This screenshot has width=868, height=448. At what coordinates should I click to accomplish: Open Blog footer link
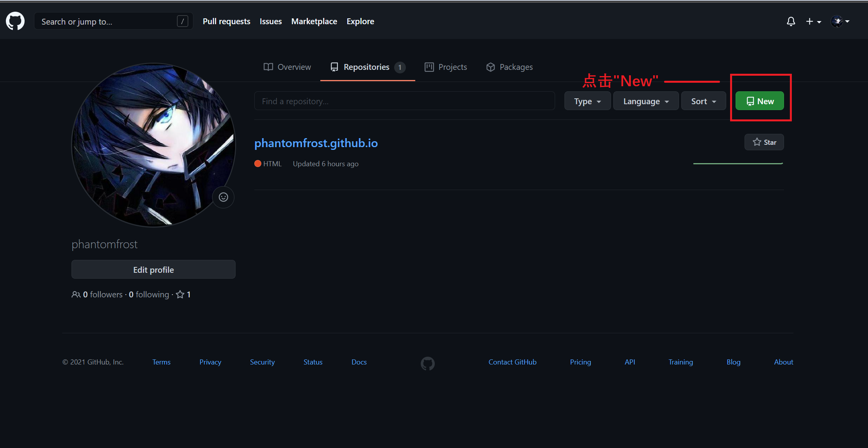tap(733, 362)
